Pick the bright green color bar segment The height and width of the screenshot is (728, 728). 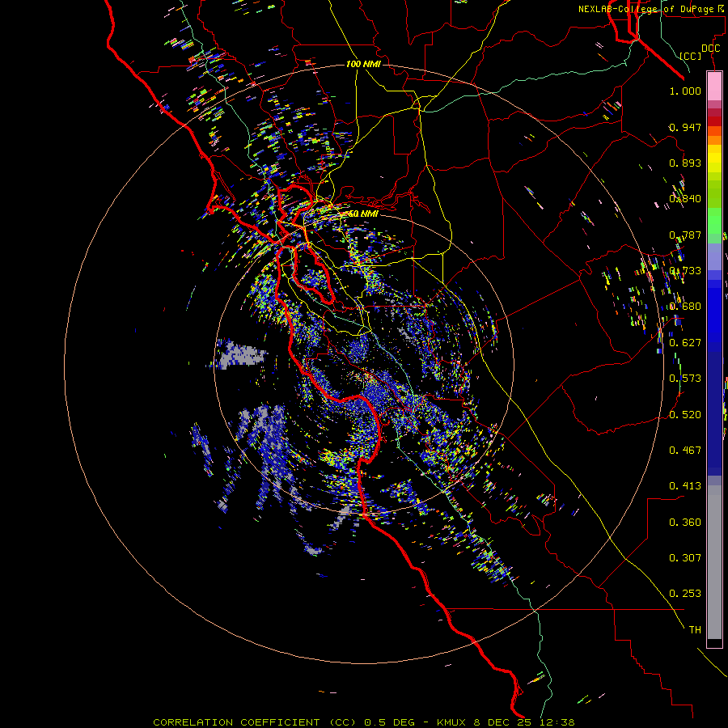(714, 221)
